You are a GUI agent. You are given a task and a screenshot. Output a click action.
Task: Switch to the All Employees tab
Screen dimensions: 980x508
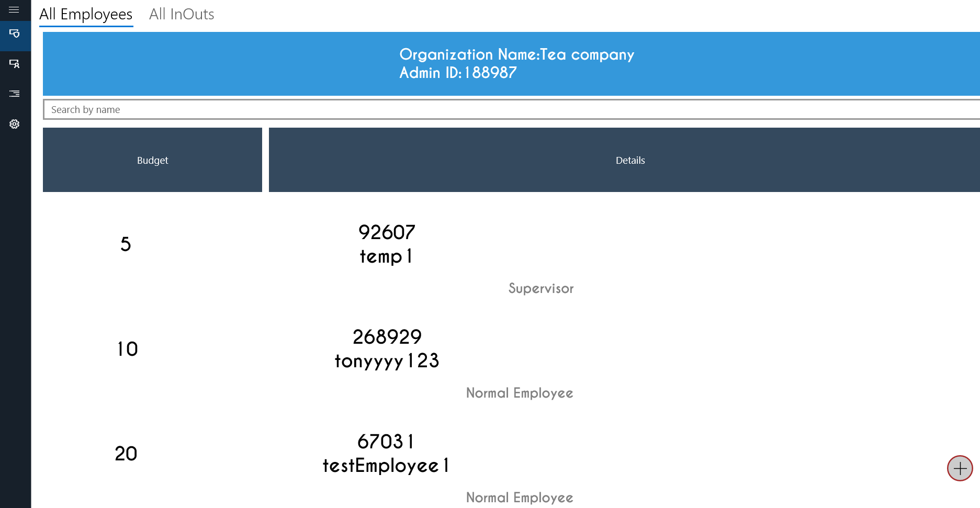click(x=86, y=14)
